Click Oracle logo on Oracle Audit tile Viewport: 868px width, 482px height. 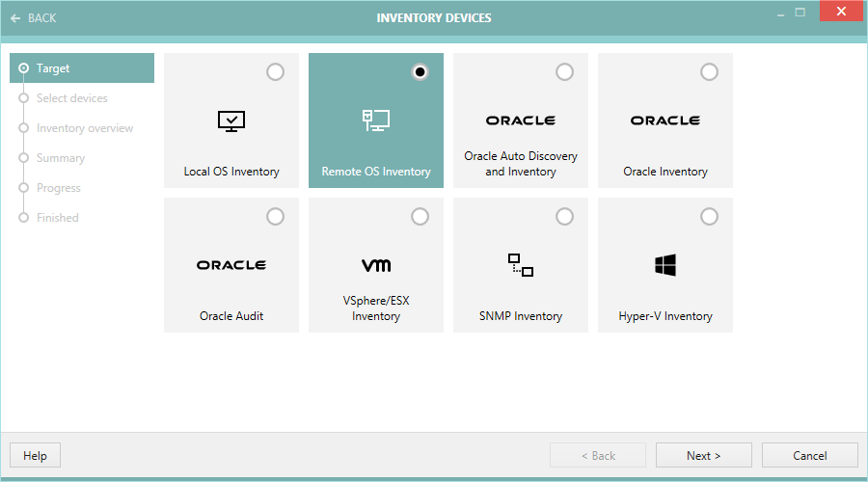coord(231,265)
